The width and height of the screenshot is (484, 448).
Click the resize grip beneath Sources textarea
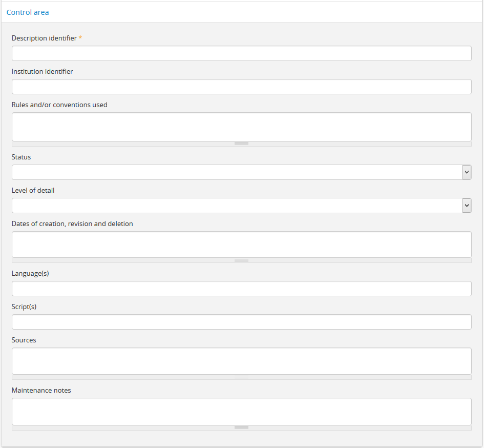pyautogui.click(x=241, y=377)
